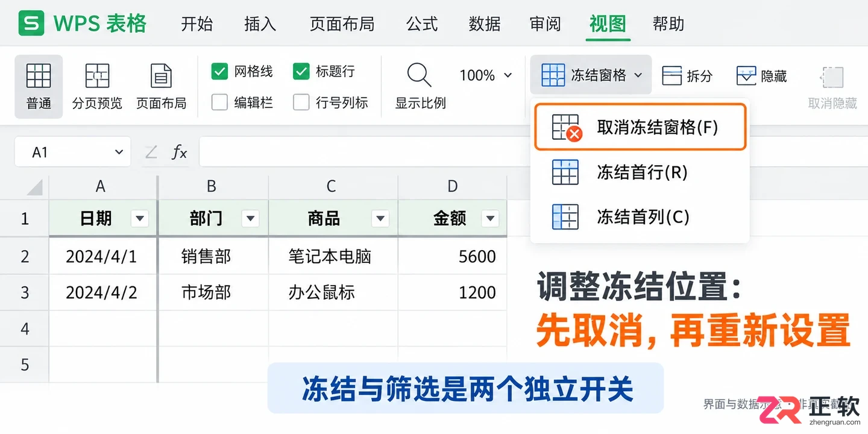Select the cell containing 1200
This screenshot has height=434, width=868.
tap(453, 292)
